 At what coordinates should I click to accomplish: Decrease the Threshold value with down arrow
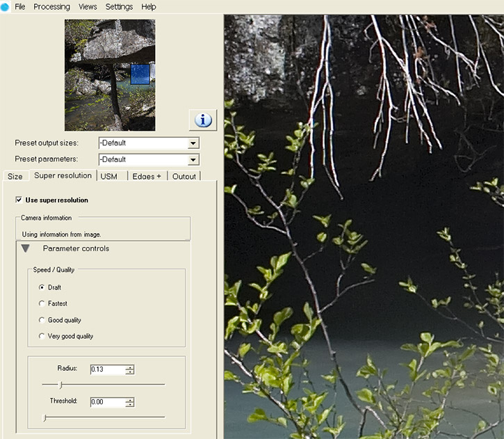(x=130, y=405)
